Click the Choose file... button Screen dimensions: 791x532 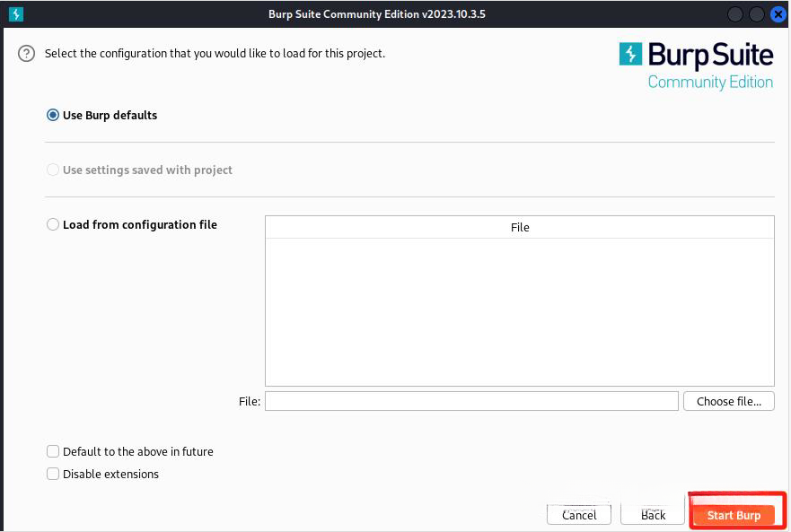728,401
